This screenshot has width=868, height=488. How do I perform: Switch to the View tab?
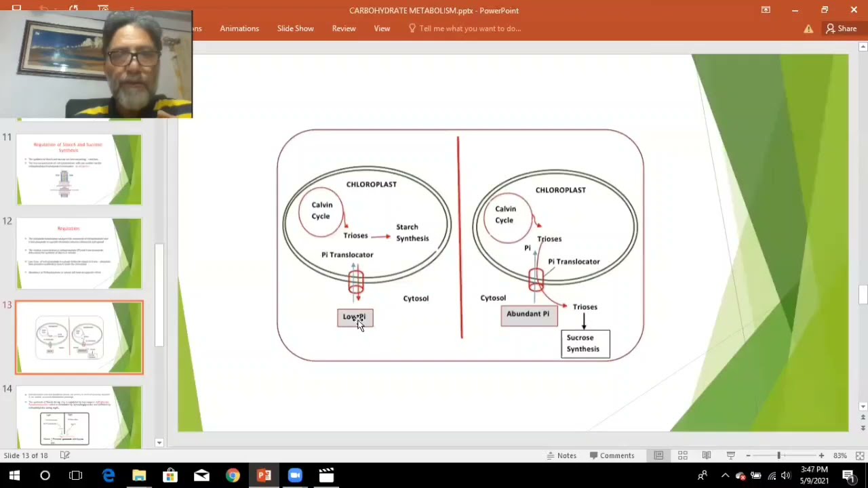tap(382, 28)
